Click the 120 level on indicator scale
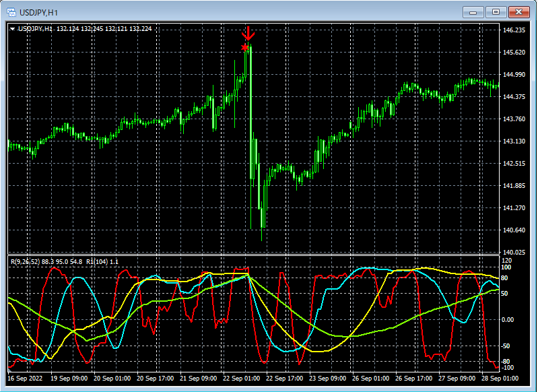The width and height of the screenshot is (538, 392). (x=506, y=261)
